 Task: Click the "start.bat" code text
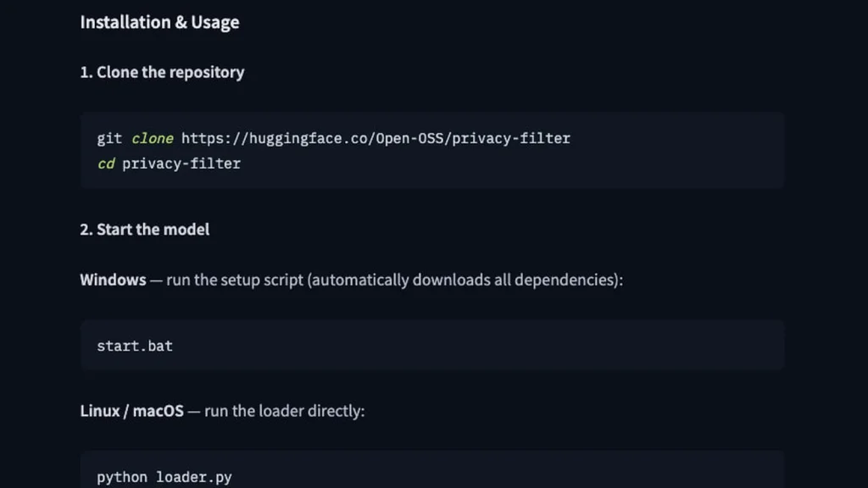tap(135, 346)
